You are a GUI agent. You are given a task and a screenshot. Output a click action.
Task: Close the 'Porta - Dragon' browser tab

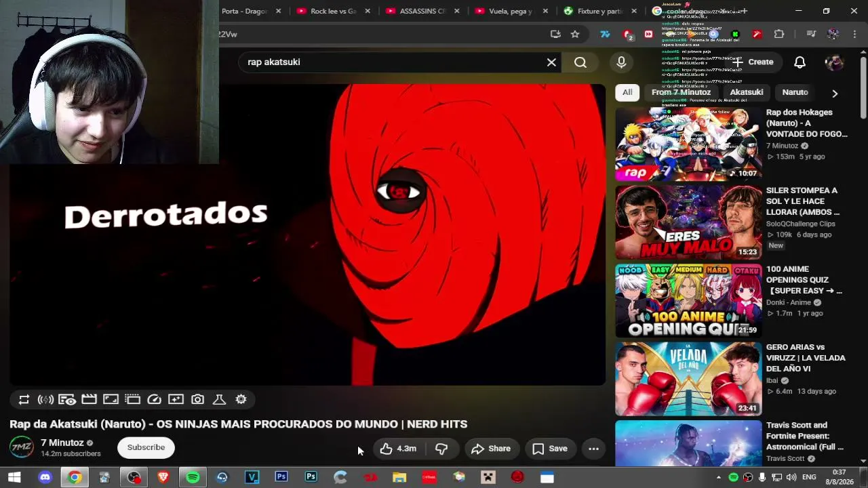point(278,11)
